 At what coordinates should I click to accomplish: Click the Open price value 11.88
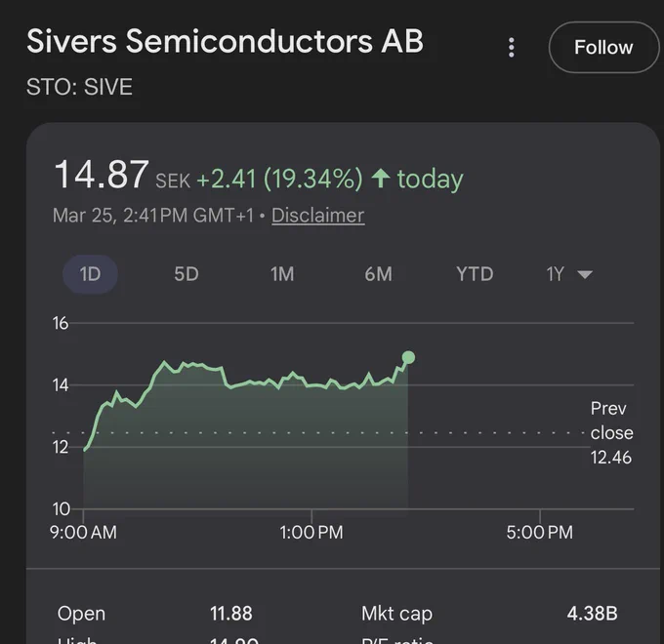tap(231, 614)
